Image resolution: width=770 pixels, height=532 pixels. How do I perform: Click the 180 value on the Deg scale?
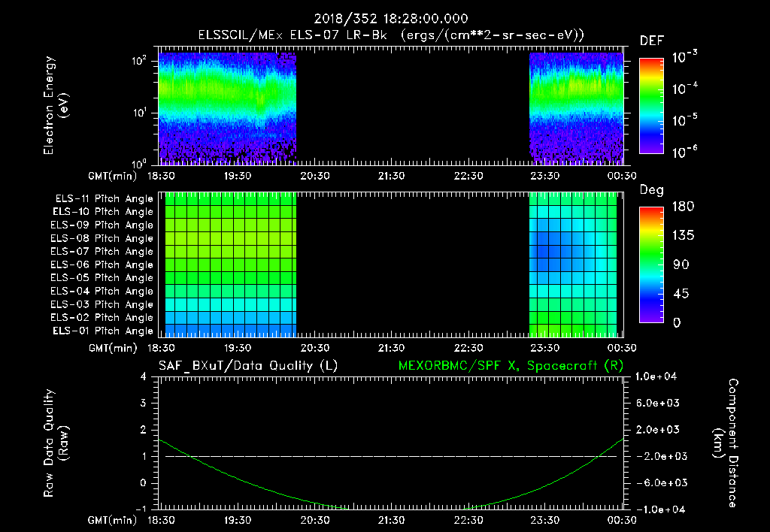coord(683,206)
